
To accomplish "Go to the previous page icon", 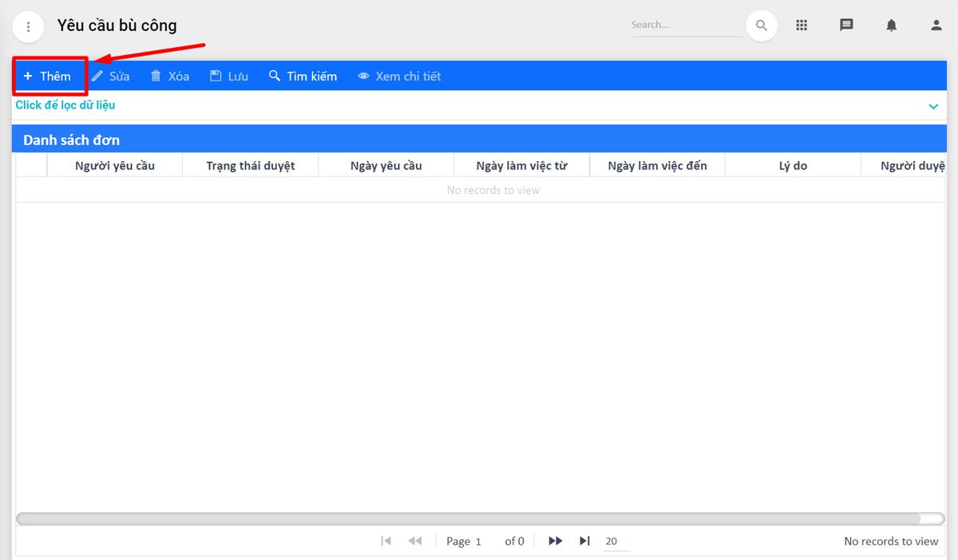I will (x=415, y=541).
